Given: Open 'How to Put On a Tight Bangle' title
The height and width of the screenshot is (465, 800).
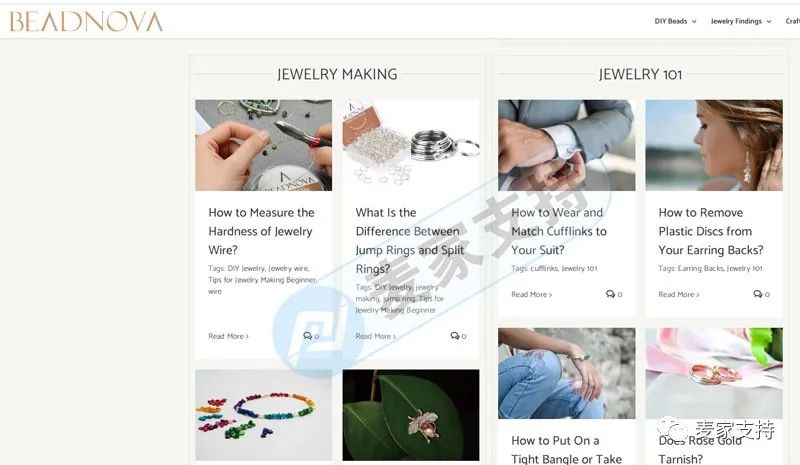Looking at the screenshot, I should (566, 450).
